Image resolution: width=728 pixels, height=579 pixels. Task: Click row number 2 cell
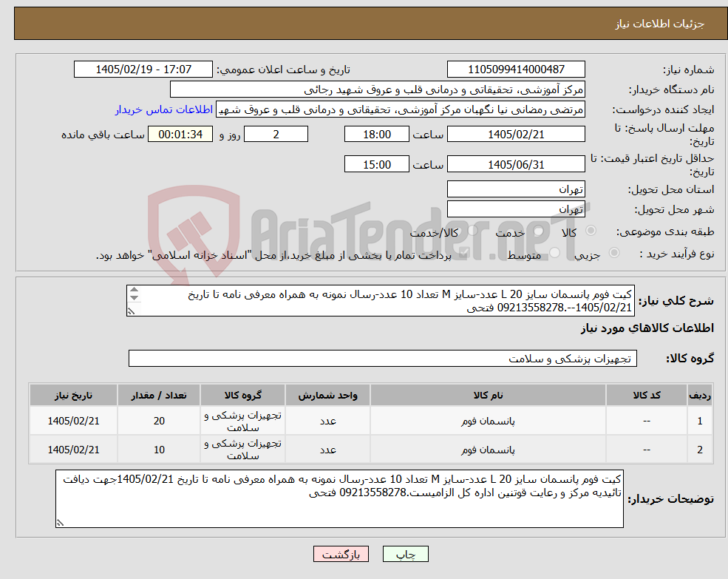click(x=700, y=450)
